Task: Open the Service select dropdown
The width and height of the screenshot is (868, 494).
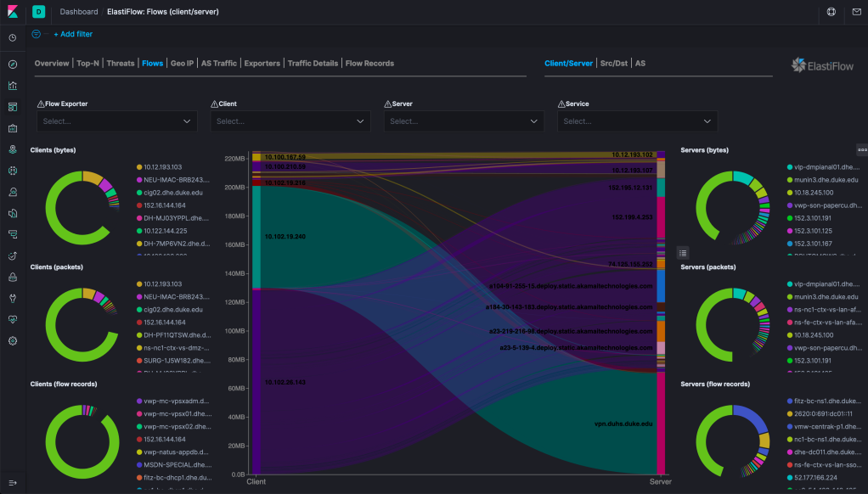Action: coord(637,121)
